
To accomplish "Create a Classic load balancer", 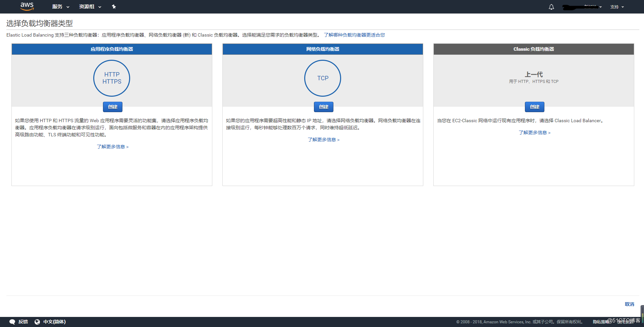I will (535, 107).
